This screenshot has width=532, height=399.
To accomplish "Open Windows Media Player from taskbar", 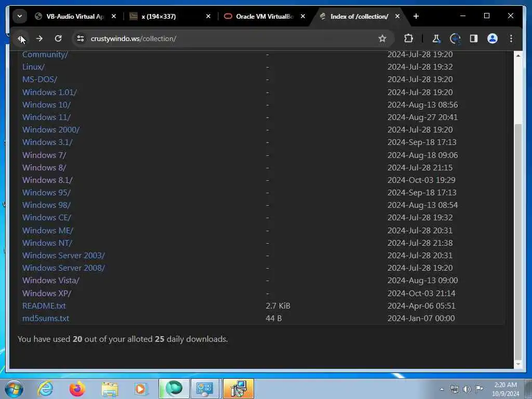I will [x=141, y=389].
